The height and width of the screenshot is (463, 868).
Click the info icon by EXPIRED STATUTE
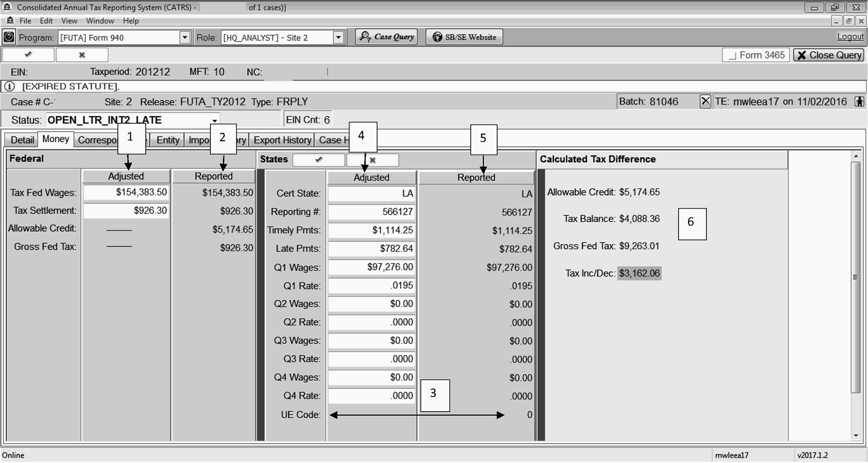(x=9, y=87)
